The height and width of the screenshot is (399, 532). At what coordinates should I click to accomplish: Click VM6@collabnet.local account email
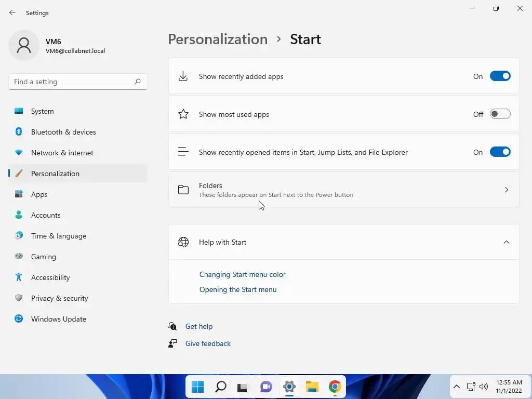pyautogui.click(x=75, y=51)
